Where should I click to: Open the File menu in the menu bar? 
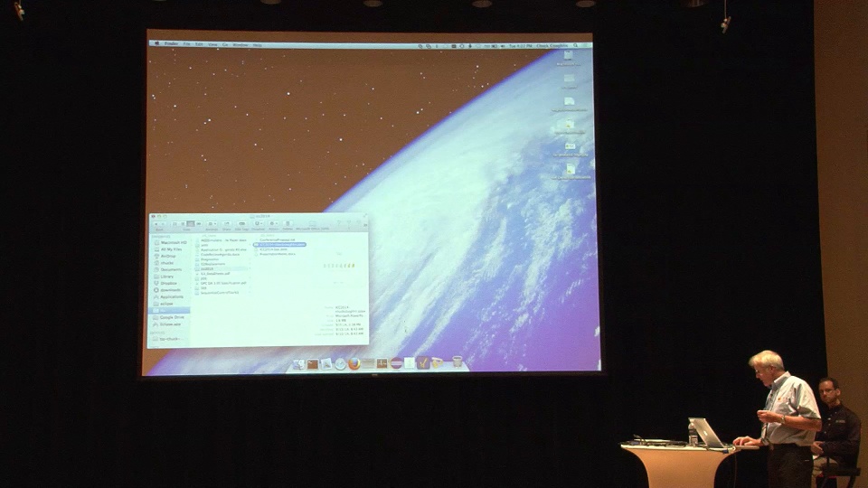186,44
